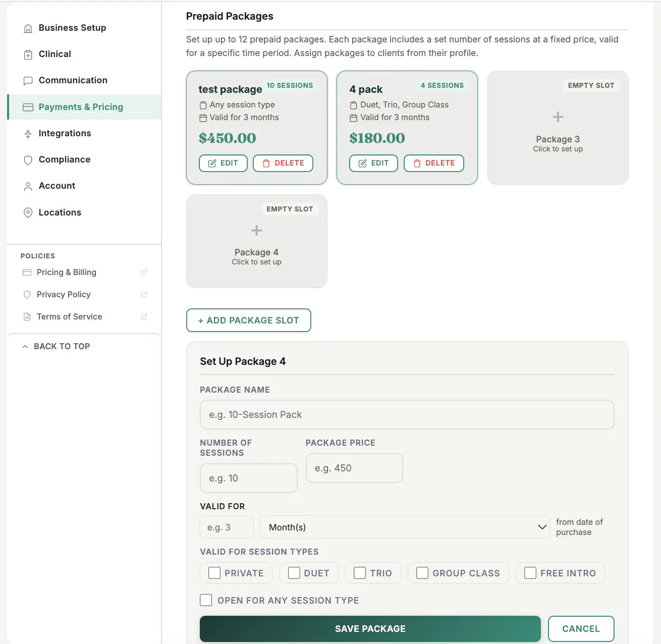
Task: Click the Integrations sparkle icon
Action: pyautogui.click(x=28, y=134)
